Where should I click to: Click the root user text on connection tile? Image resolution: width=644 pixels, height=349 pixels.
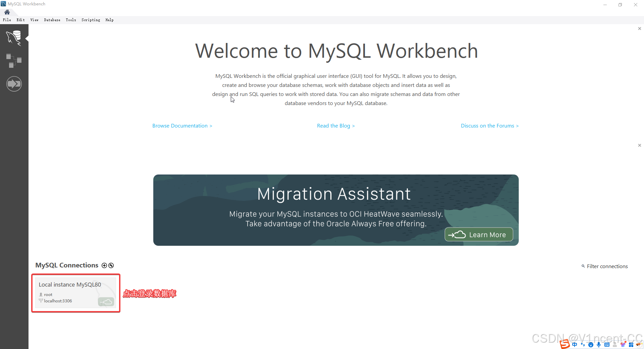(x=48, y=295)
